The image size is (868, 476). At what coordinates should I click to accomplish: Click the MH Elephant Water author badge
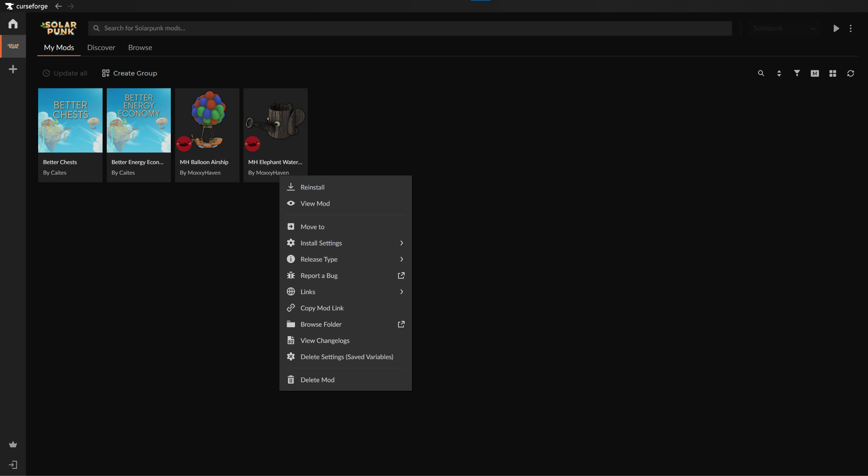253,144
